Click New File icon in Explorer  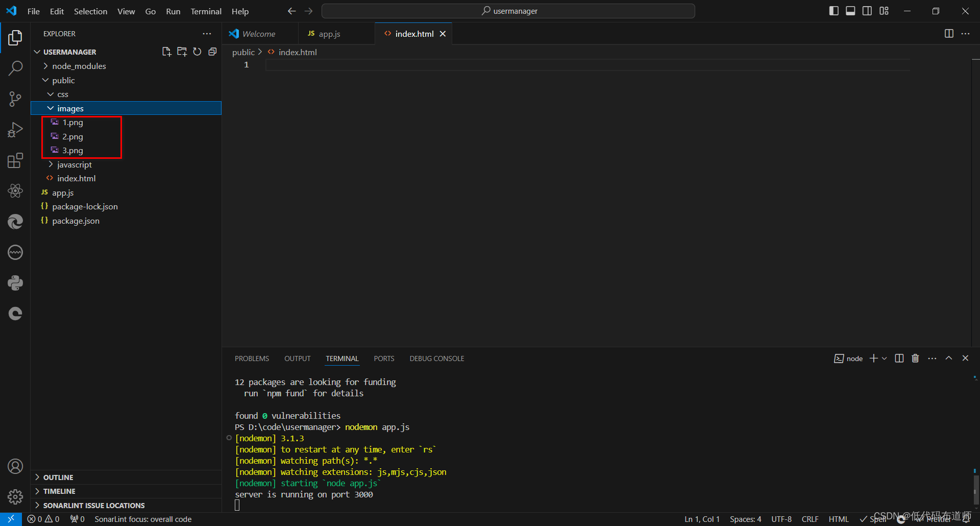166,52
